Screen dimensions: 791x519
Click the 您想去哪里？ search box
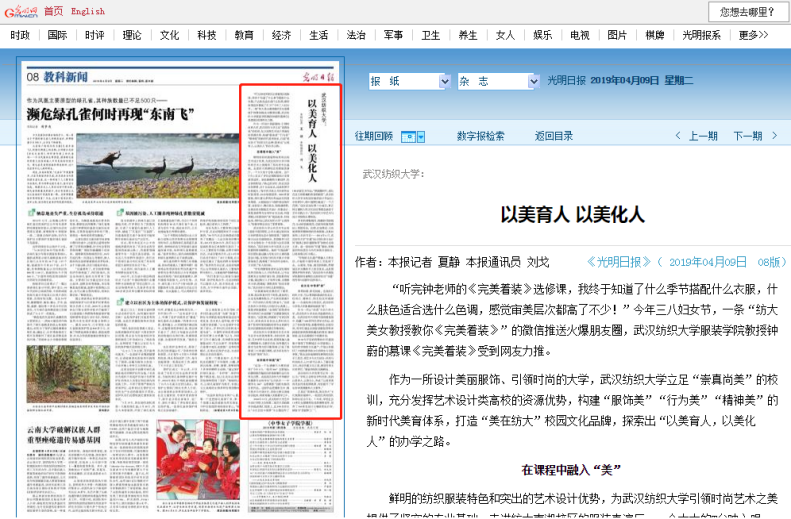748,12
